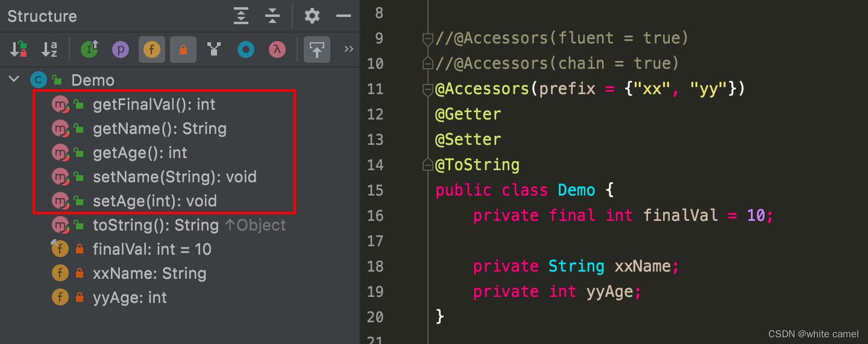Click the Collapse All icon in Structure header
The height and width of the screenshot is (344, 868).
pos(272,16)
